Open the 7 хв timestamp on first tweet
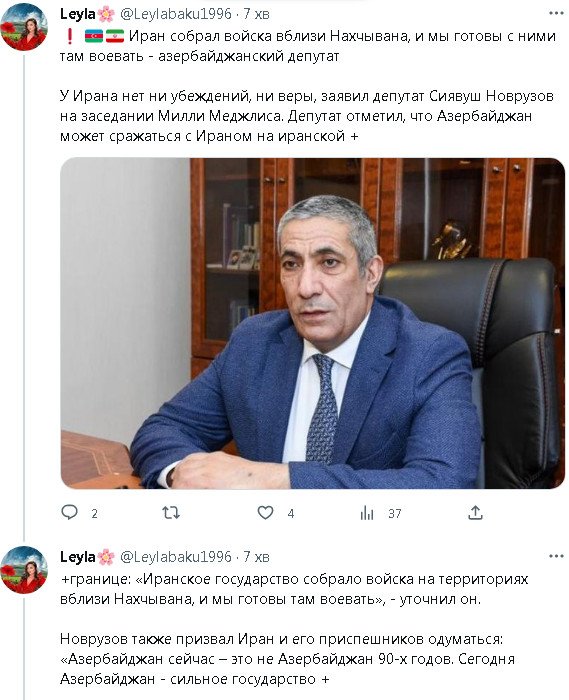569x700 pixels. 256,14
